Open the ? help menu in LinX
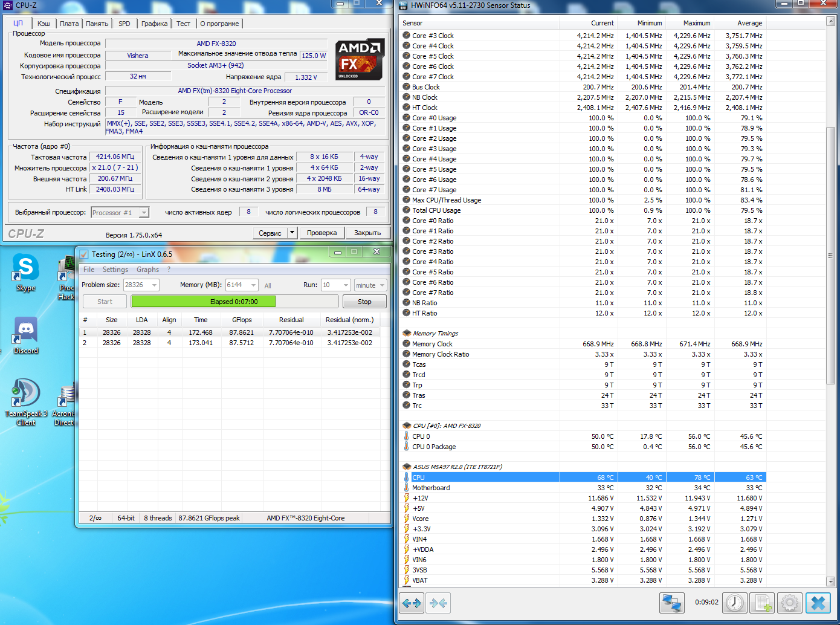The width and height of the screenshot is (840, 625). [x=169, y=270]
